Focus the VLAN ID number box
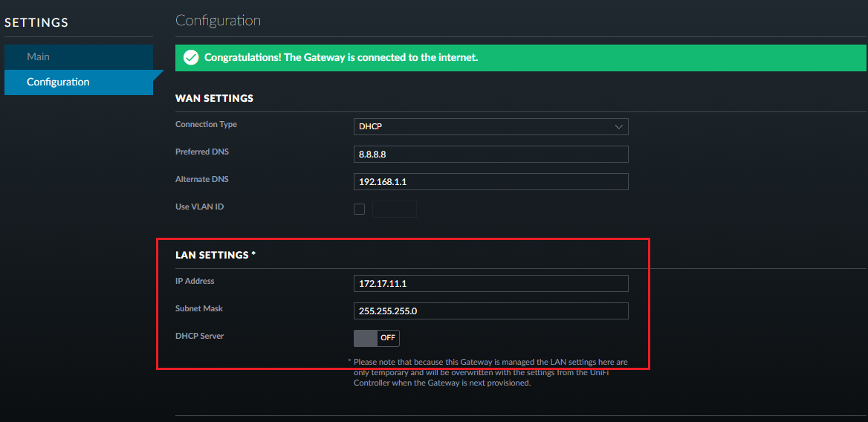 pos(394,210)
